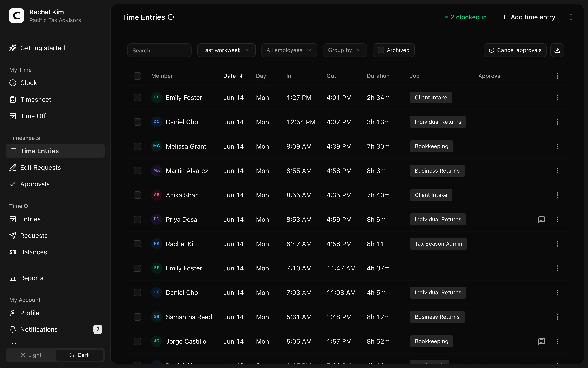The width and height of the screenshot is (588, 368).
Task: Switch to Dark theme
Action: (x=79, y=355)
